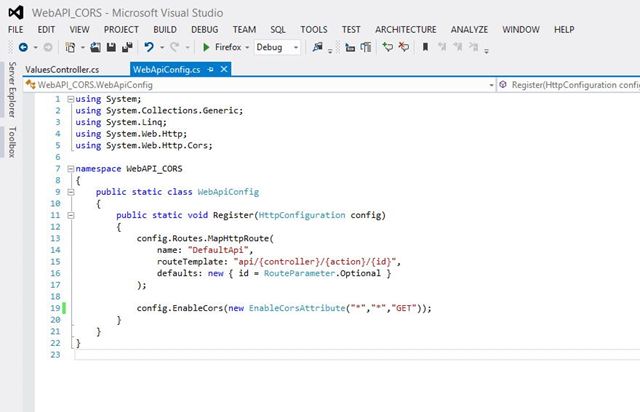This screenshot has width=640, height=412.
Task: Click the HttpConfiguration type in Register signature
Action: 302,215
